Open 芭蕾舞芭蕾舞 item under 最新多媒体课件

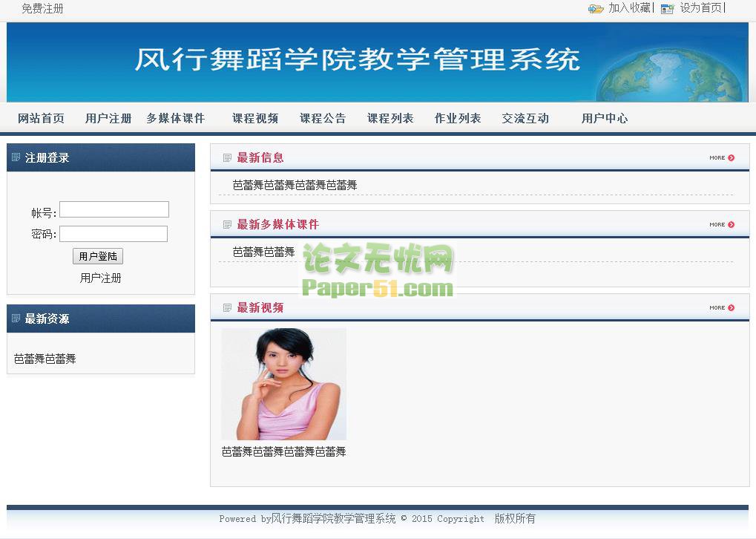(x=263, y=252)
